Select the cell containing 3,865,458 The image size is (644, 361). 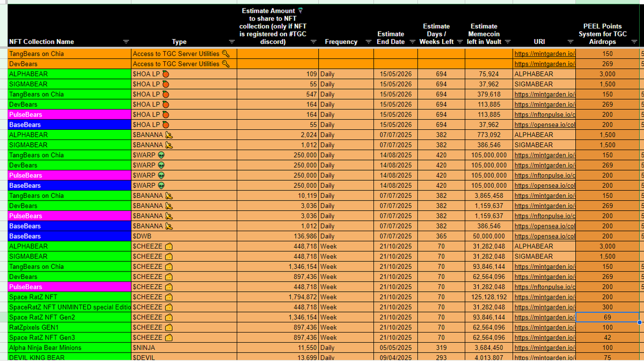(489, 196)
